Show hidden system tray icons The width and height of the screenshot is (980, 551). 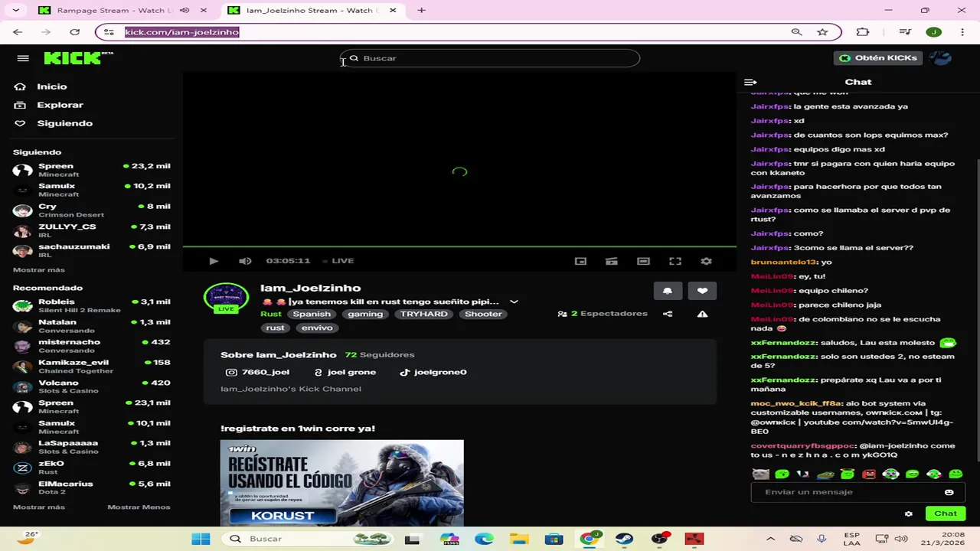click(770, 539)
